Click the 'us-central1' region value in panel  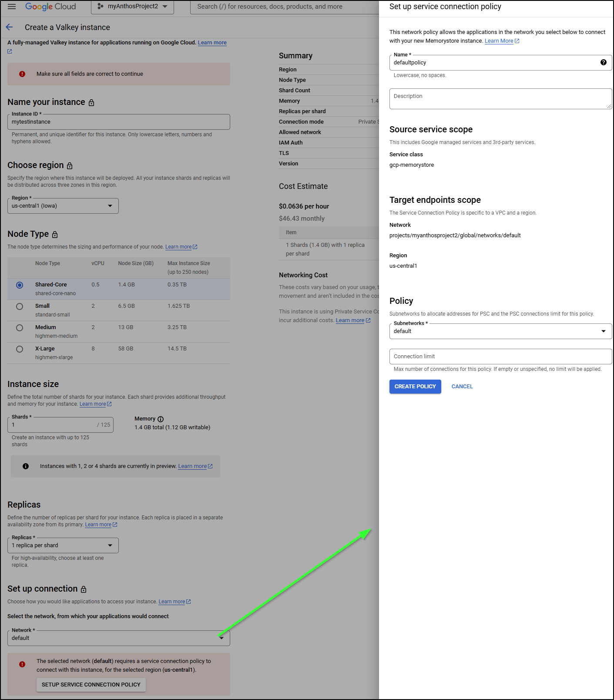[403, 266]
